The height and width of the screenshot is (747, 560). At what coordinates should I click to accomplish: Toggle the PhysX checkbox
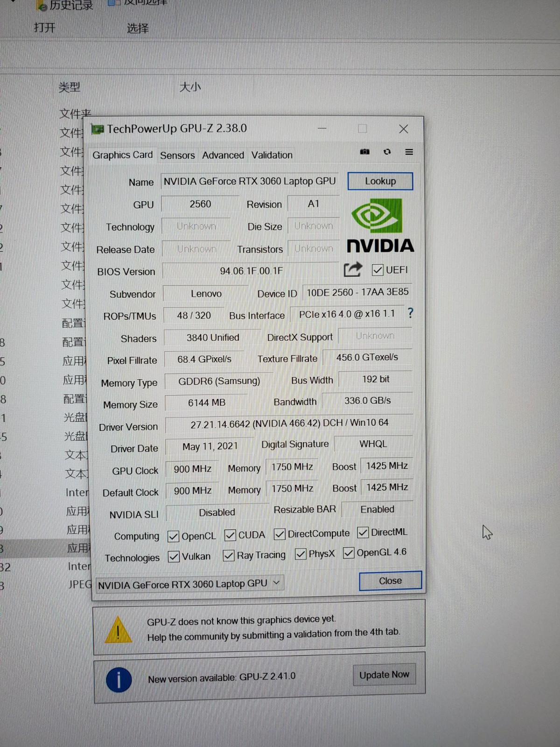point(301,554)
